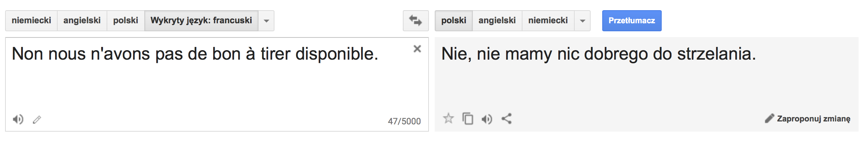Expand source language dropdown arrow

point(266,21)
